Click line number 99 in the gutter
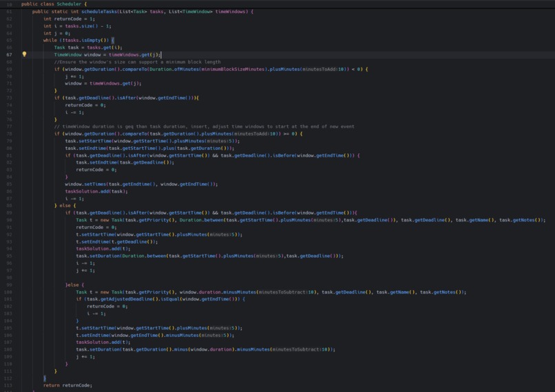The height and width of the screenshot is (392, 555). click(x=9, y=285)
